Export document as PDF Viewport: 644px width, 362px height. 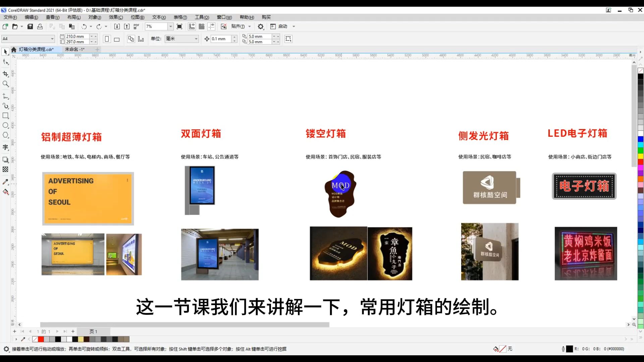[136, 26]
